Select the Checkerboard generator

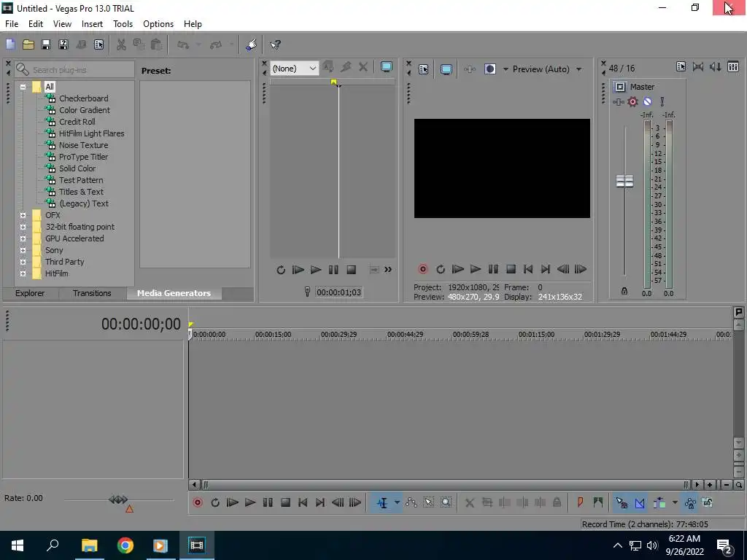click(83, 98)
